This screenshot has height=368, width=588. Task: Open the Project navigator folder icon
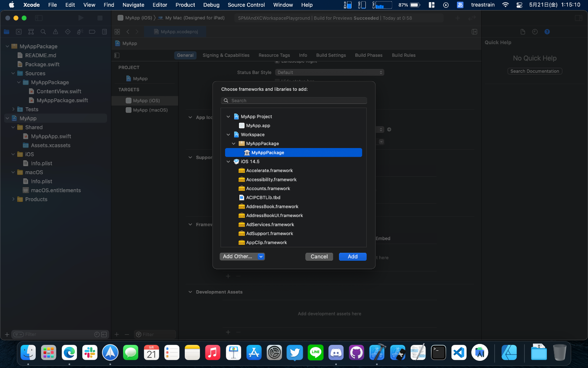[x=6, y=32]
